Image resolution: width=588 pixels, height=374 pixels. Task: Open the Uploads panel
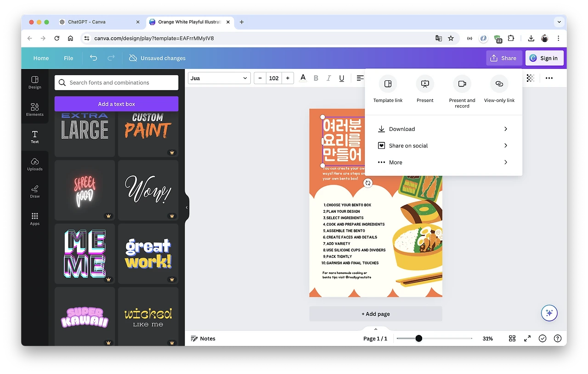coord(35,164)
